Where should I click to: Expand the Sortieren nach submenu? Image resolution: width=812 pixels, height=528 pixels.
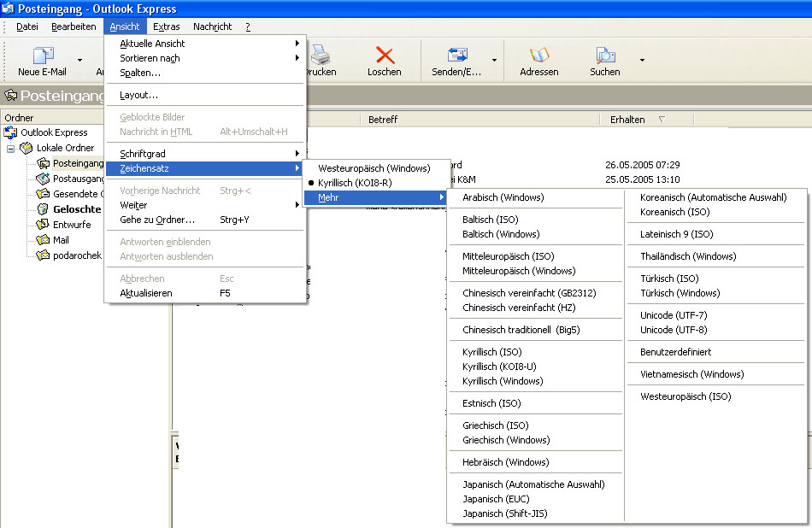coord(205,58)
